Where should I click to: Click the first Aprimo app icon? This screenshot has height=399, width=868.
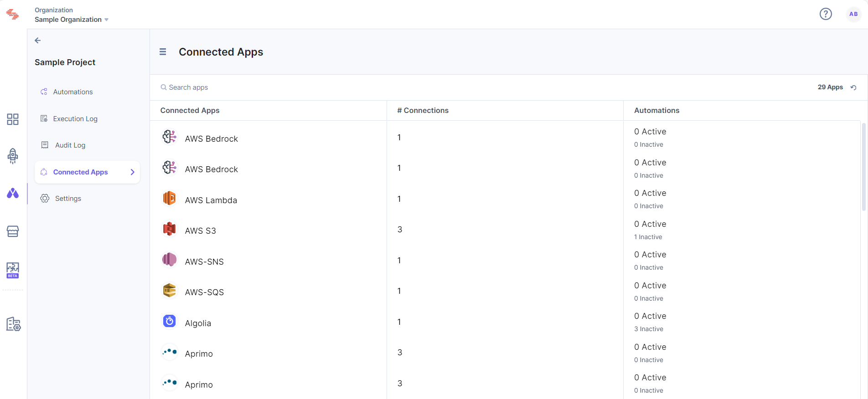click(170, 352)
